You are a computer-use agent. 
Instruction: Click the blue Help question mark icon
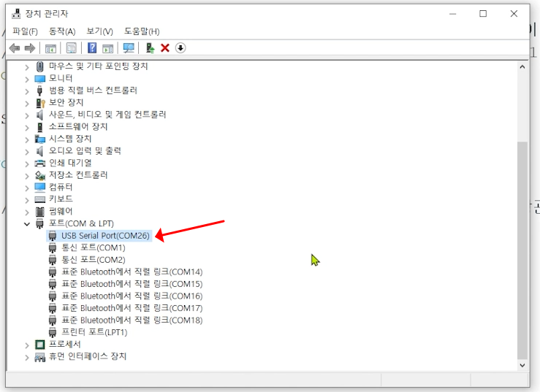pos(92,48)
